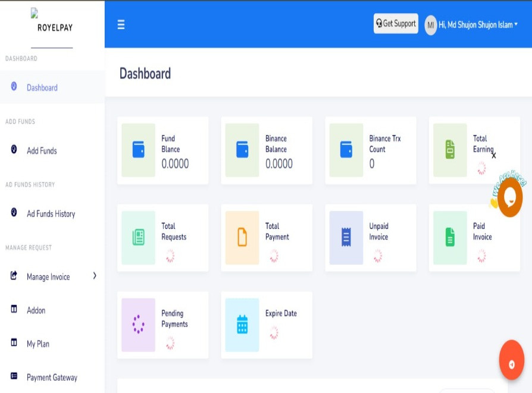Open the user profile dropdown menu
This screenshot has height=393, width=532.
click(471, 25)
